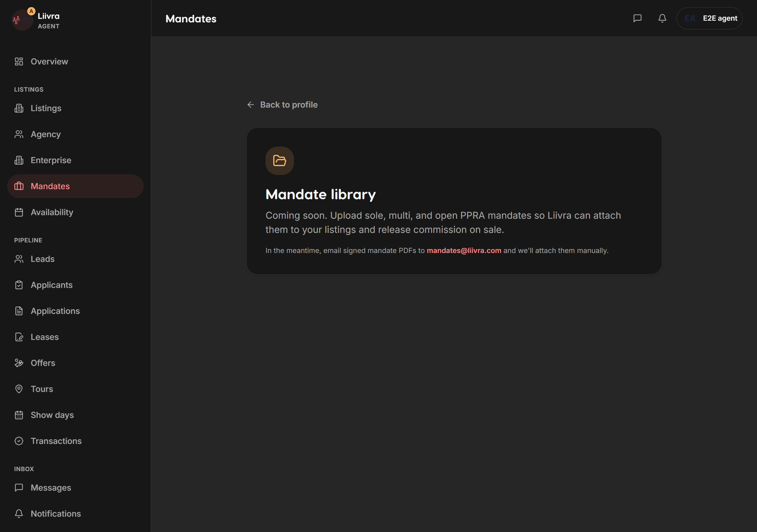Open Enterprise from the sidebar
This screenshot has height=532, width=757.
[x=75, y=160]
